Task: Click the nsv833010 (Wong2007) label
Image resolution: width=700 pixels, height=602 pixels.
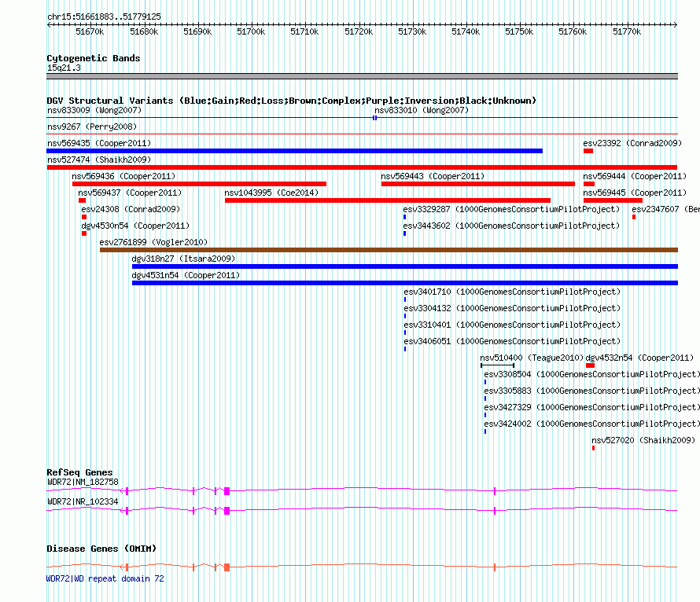Action: pos(422,110)
